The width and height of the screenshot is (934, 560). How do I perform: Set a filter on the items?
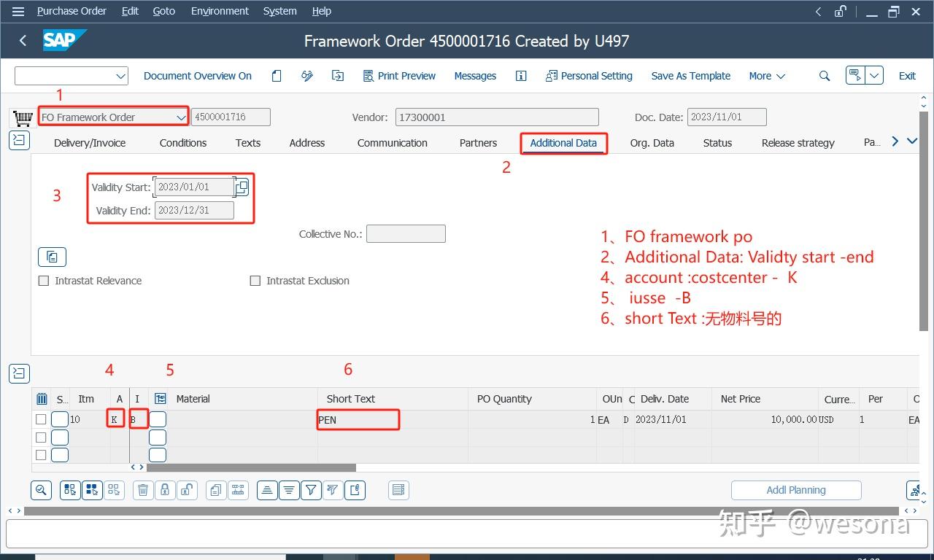point(311,490)
